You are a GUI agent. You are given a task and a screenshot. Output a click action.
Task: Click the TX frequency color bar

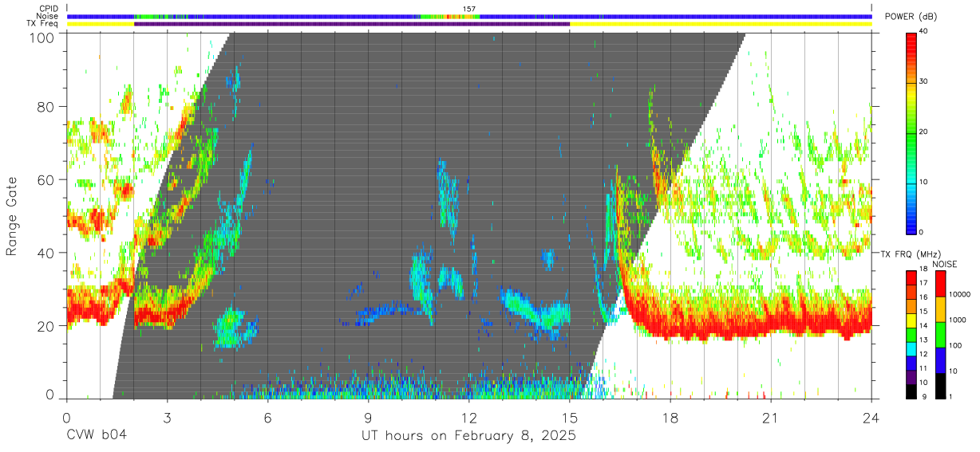tap(912, 334)
